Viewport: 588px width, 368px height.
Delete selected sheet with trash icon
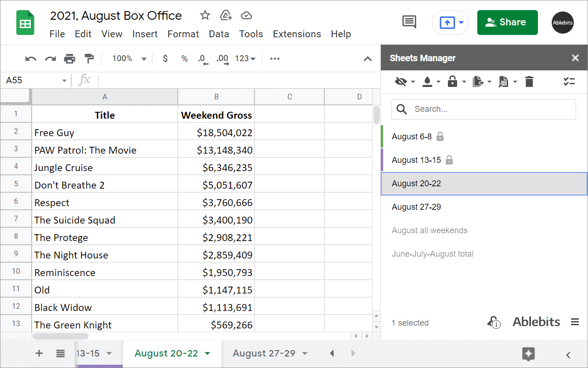coord(529,81)
